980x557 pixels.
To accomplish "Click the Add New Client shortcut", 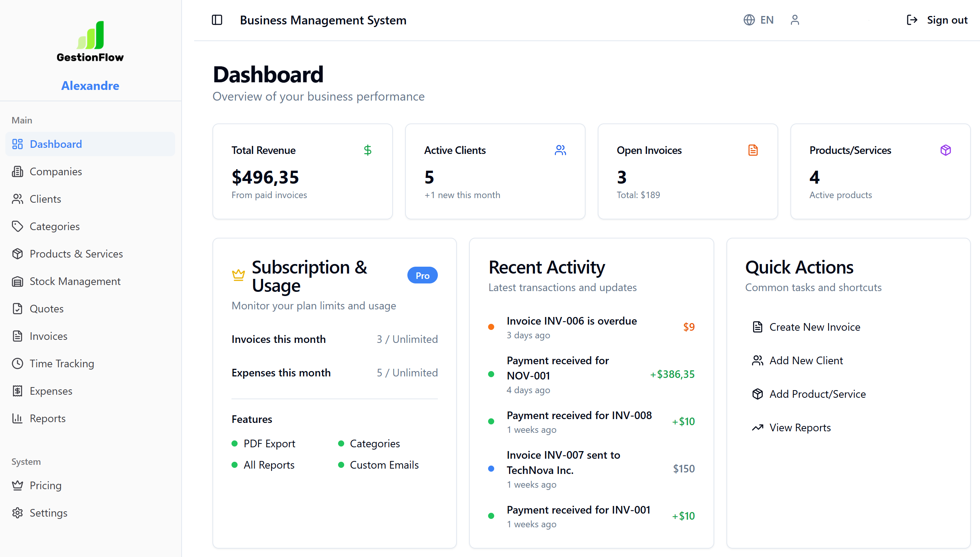I will click(x=806, y=360).
